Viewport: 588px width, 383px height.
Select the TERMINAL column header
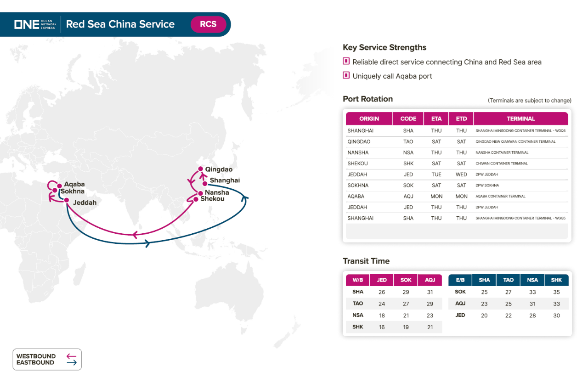tap(520, 118)
